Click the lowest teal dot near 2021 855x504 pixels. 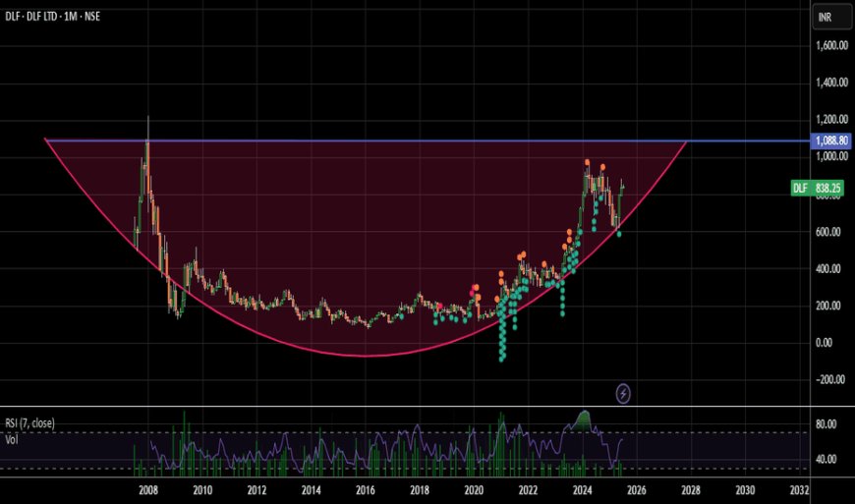[x=501, y=358]
